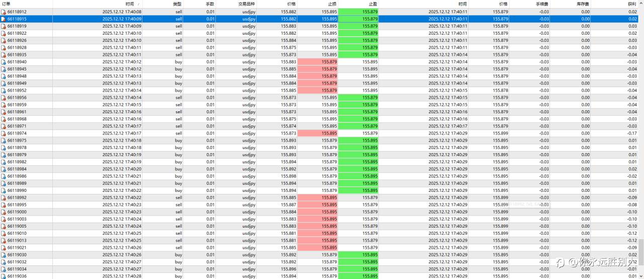Select order number 66118986

click(17, 176)
